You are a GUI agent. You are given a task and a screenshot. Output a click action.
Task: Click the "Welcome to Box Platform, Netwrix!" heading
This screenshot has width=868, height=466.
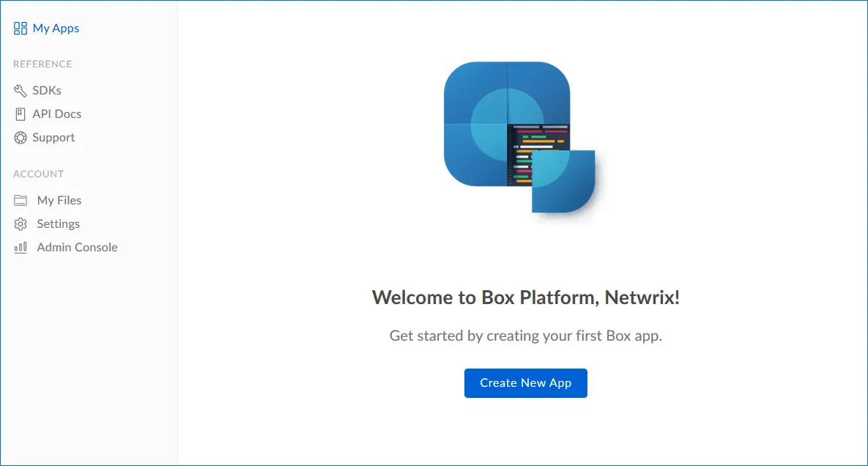(x=526, y=297)
